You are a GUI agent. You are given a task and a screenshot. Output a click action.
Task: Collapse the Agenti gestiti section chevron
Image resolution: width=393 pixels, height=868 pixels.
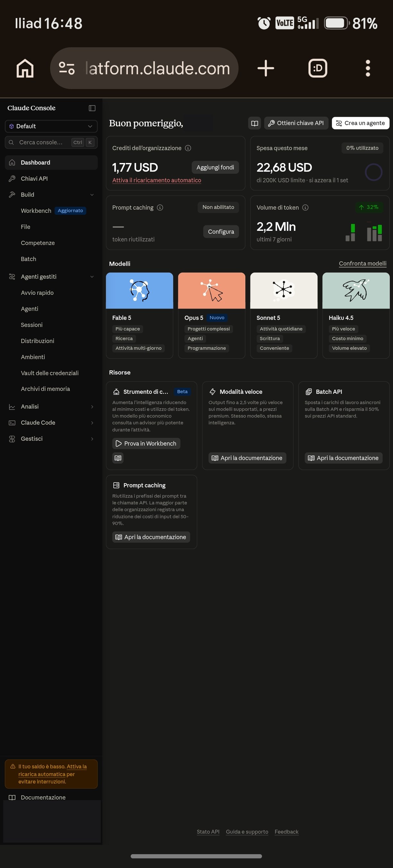tap(92, 277)
